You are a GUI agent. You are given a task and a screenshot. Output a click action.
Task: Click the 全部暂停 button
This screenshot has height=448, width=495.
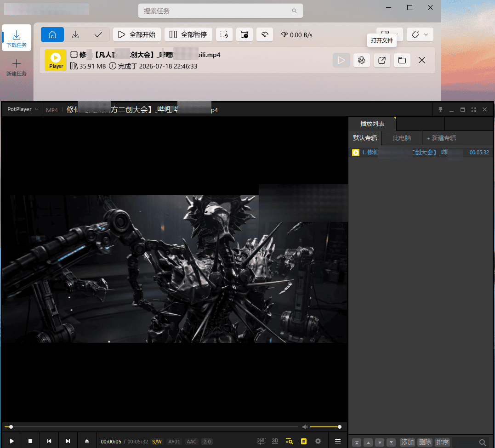[x=188, y=34]
